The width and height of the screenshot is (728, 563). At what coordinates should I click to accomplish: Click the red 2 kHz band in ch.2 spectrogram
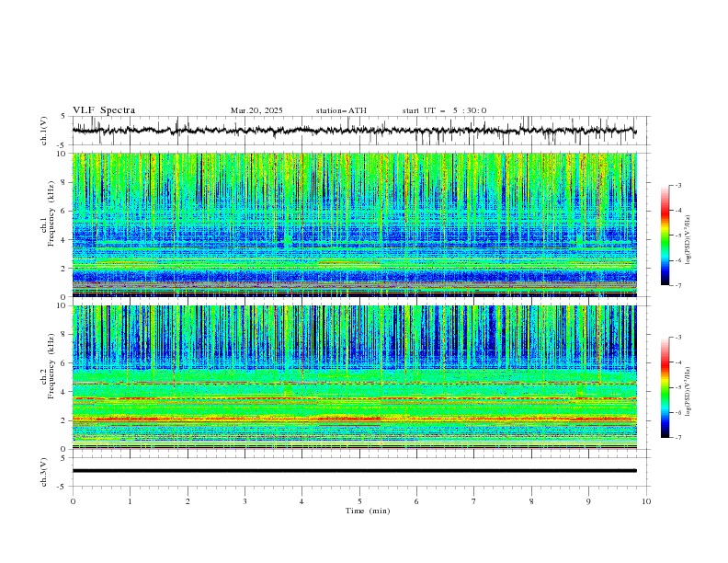click(x=354, y=419)
